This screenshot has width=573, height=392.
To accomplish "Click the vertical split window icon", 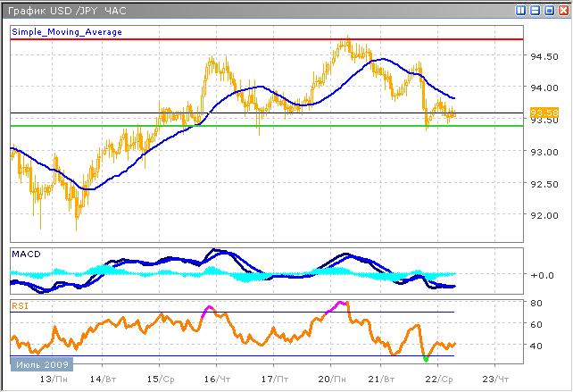I will pyautogui.click(x=521, y=11).
